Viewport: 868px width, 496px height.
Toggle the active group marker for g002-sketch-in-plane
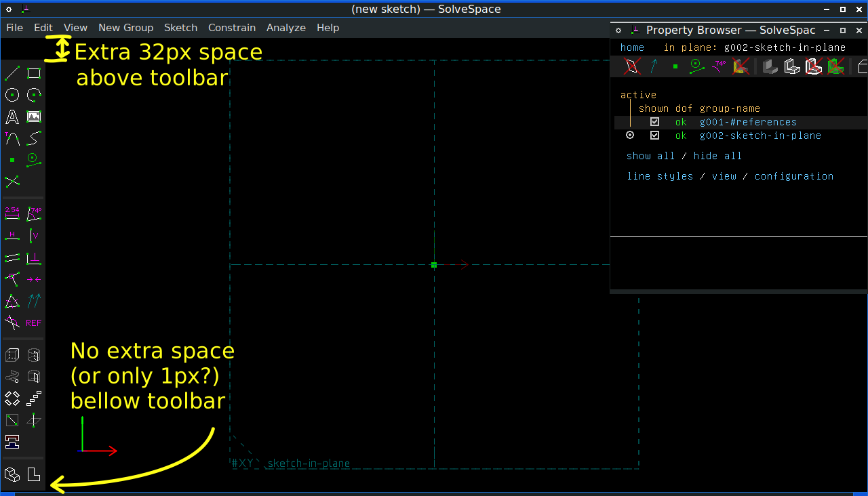click(x=629, y=135)
